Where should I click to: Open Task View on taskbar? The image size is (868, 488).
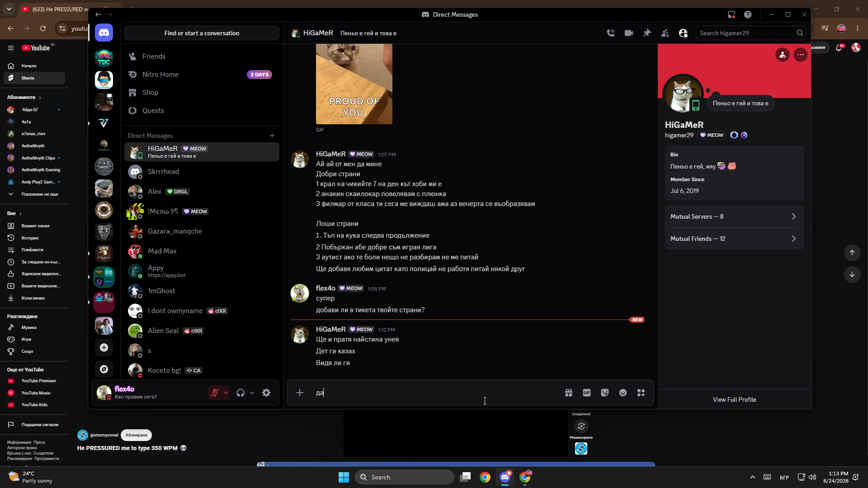tap(465, 477)
